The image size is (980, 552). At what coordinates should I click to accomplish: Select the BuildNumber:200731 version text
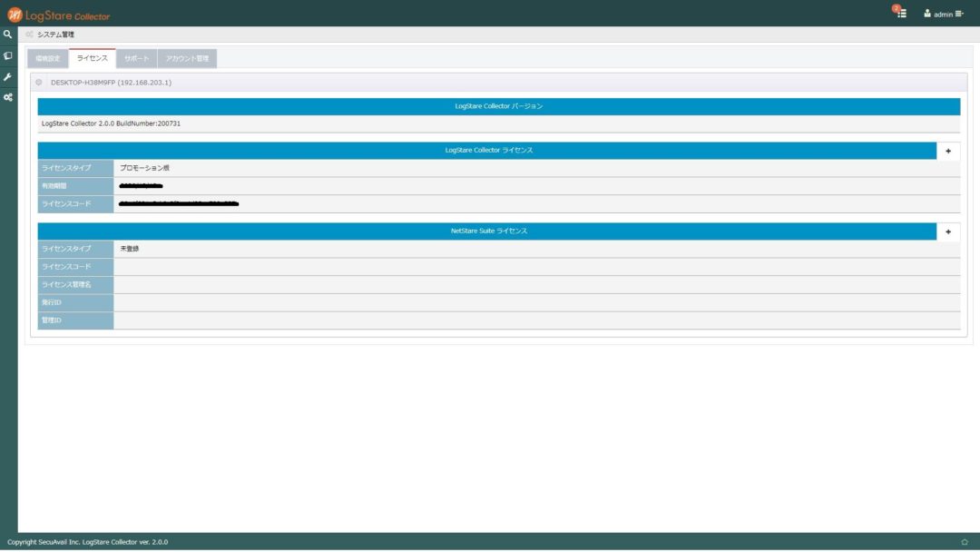[149, 123]
